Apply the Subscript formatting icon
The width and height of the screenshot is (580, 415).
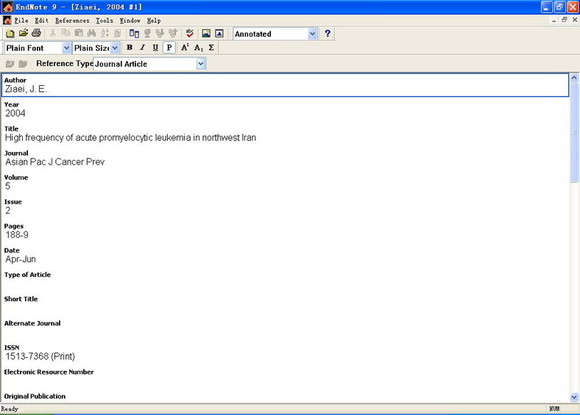198,48
